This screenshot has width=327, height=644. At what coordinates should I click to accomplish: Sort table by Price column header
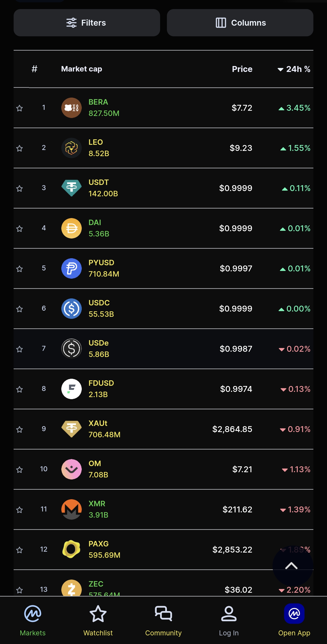click(x=242, y=69)
